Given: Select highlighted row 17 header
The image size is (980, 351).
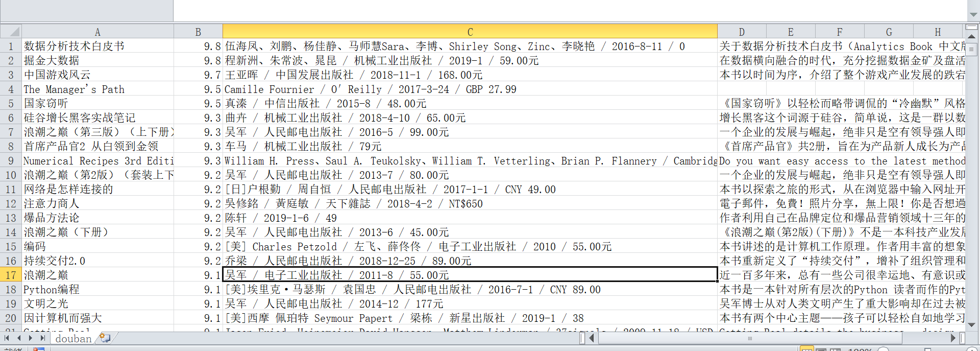Looking at the screenshot, I should pos(11,275).
